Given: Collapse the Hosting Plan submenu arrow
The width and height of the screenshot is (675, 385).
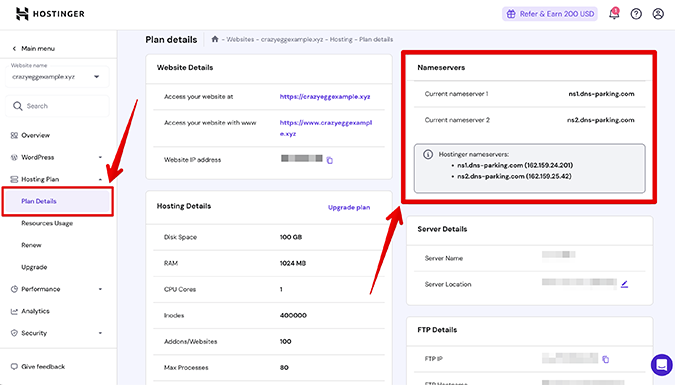Looking at the screenshot, I should click(x=100, y=179).
